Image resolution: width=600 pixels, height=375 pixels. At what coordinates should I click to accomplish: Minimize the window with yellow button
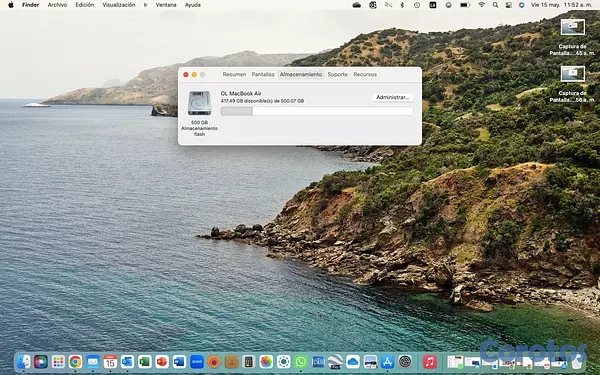click(x=194, y=75)
